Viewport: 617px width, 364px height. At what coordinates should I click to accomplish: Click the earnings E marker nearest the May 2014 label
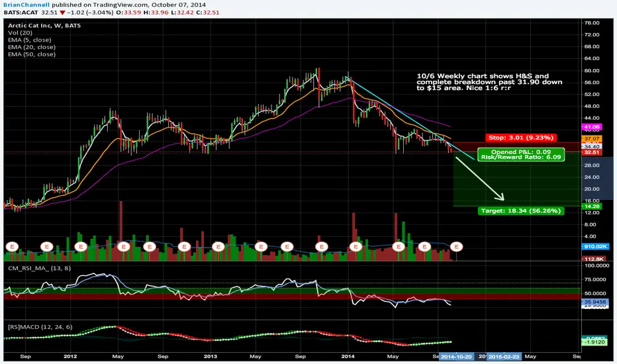pyautogui.click(x=399, y=247)
